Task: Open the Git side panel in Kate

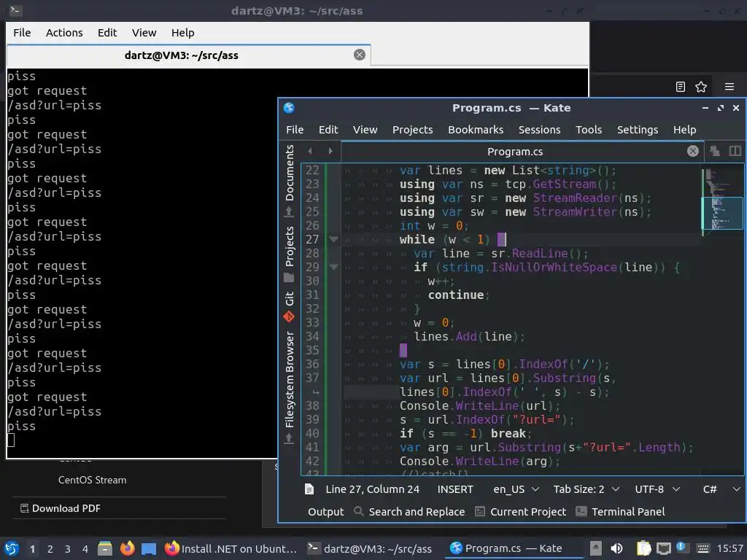Action: (x=289, y=307)
